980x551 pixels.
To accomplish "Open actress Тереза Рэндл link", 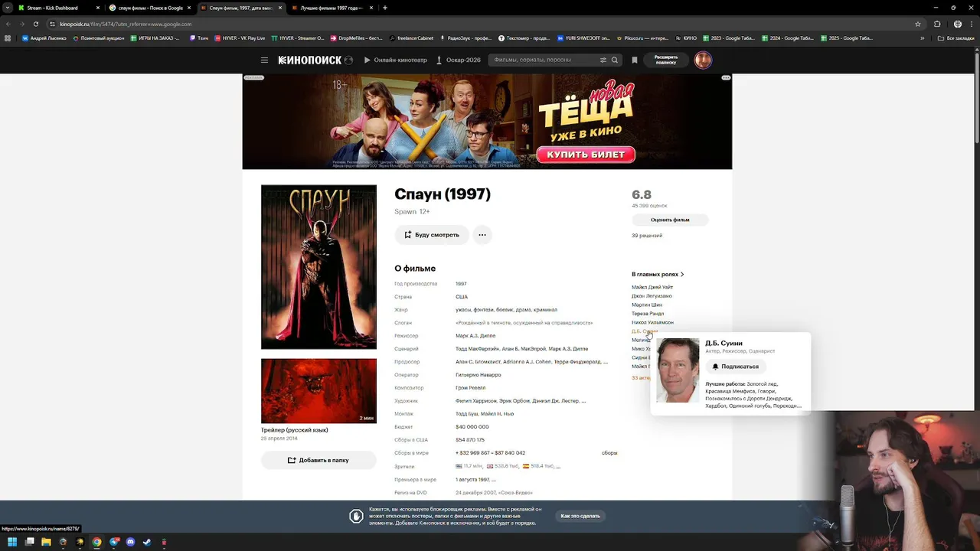I will (x=648, y=314).
